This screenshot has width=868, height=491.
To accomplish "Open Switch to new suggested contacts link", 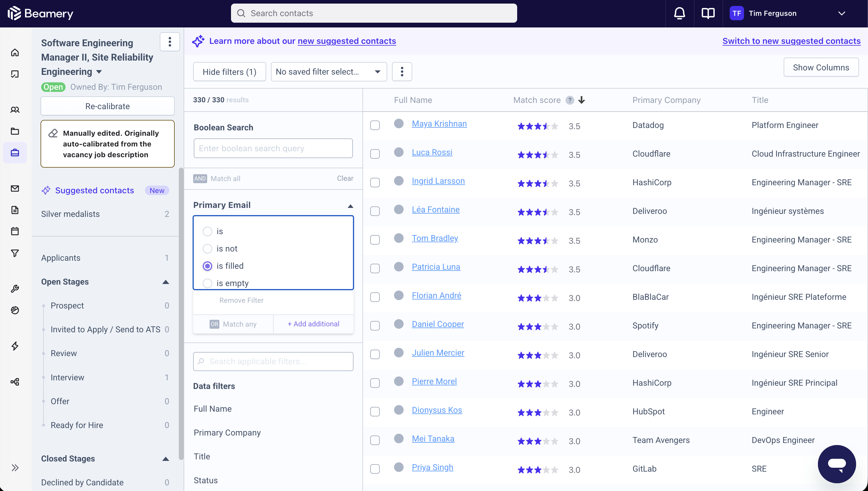I will [x=791, y=41].
